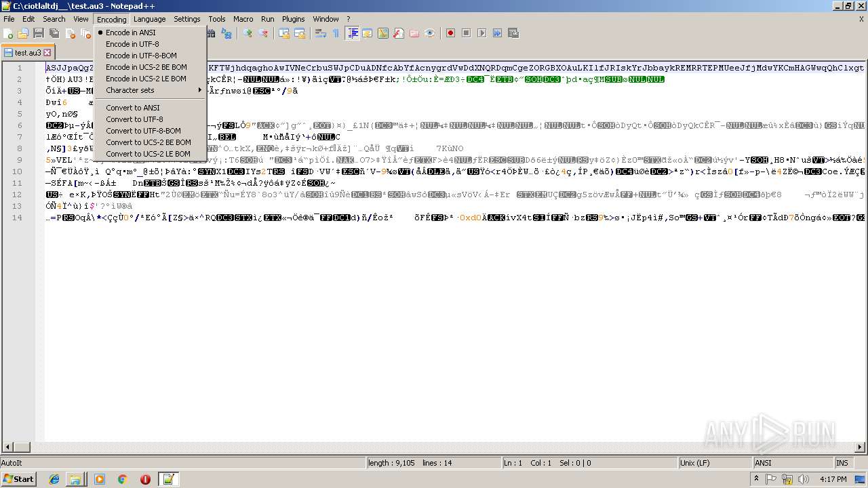Screen dimensions: 868x488
Task: Open the Folder as Workspace icon
Action: [414, 33]
